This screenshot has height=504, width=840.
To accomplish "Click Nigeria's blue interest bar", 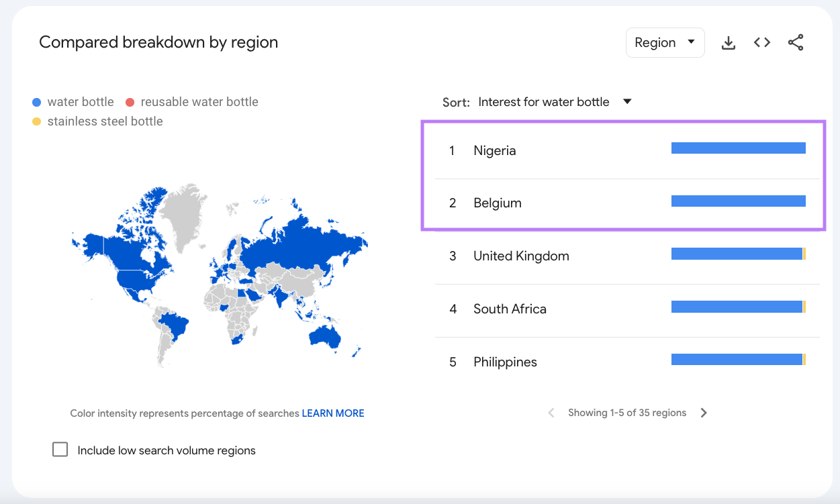I will pos(738,147).
